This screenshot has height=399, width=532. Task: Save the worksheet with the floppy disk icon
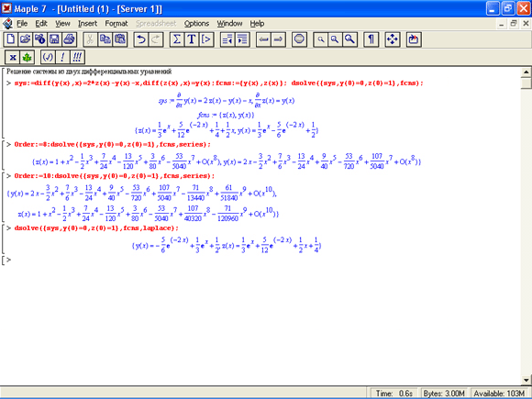pos(54,39)
